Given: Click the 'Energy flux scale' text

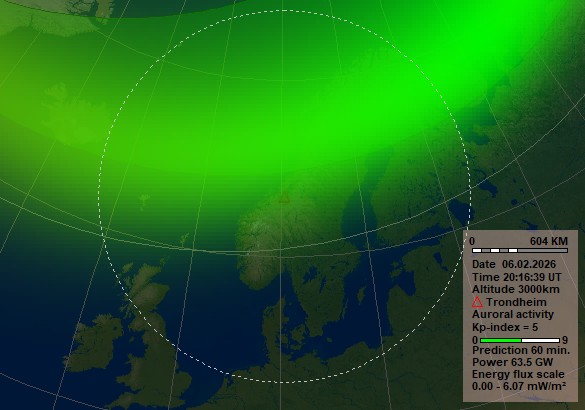Looking at the screenshot, I should [518, 374].
